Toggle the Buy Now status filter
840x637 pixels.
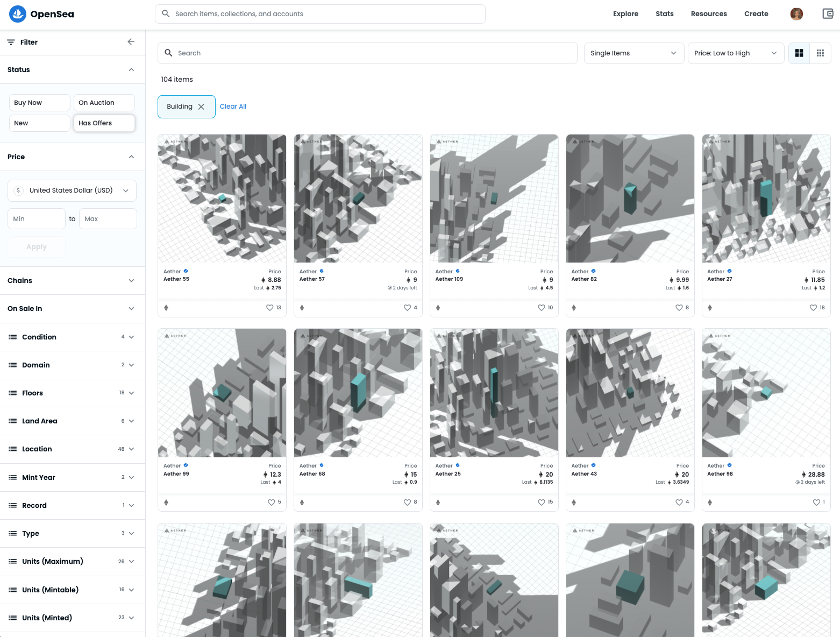click(x=39, y=103)
